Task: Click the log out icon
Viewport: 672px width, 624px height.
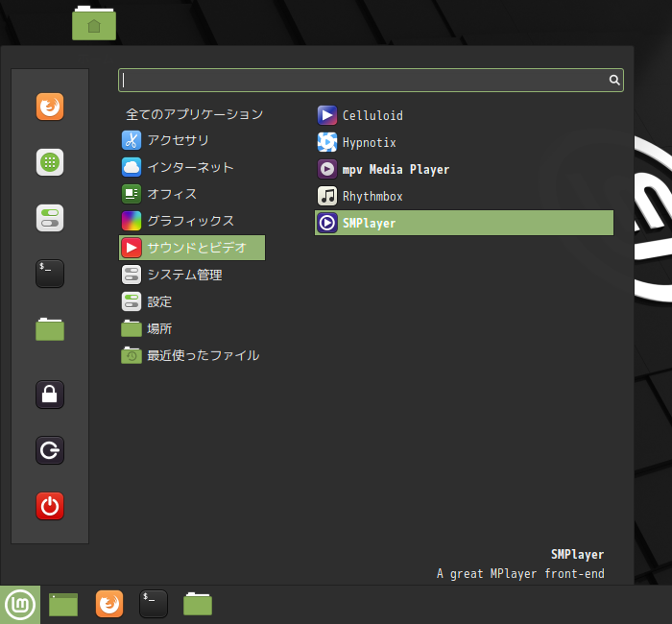Action: click(50, 450)
